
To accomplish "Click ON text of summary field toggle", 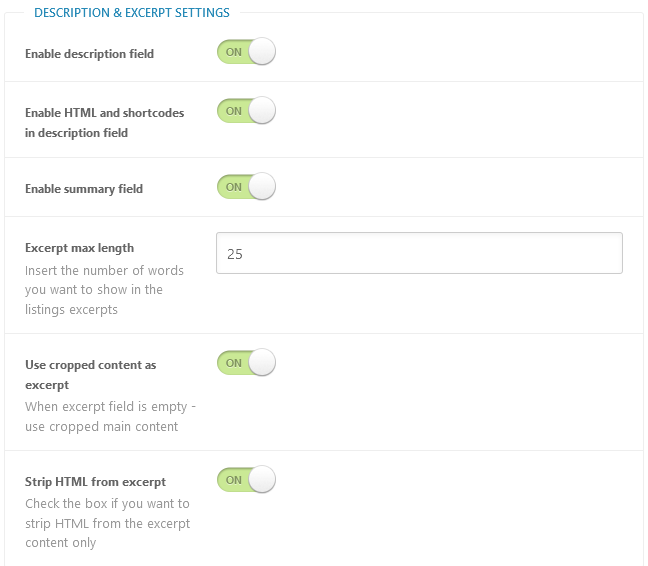I will click(x=233, y=187).
